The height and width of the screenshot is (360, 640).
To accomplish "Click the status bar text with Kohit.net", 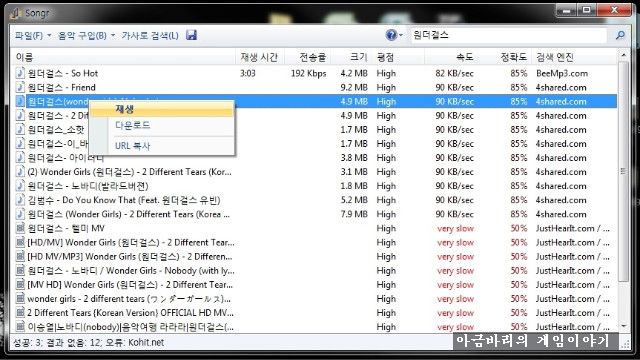I will 89,342.
